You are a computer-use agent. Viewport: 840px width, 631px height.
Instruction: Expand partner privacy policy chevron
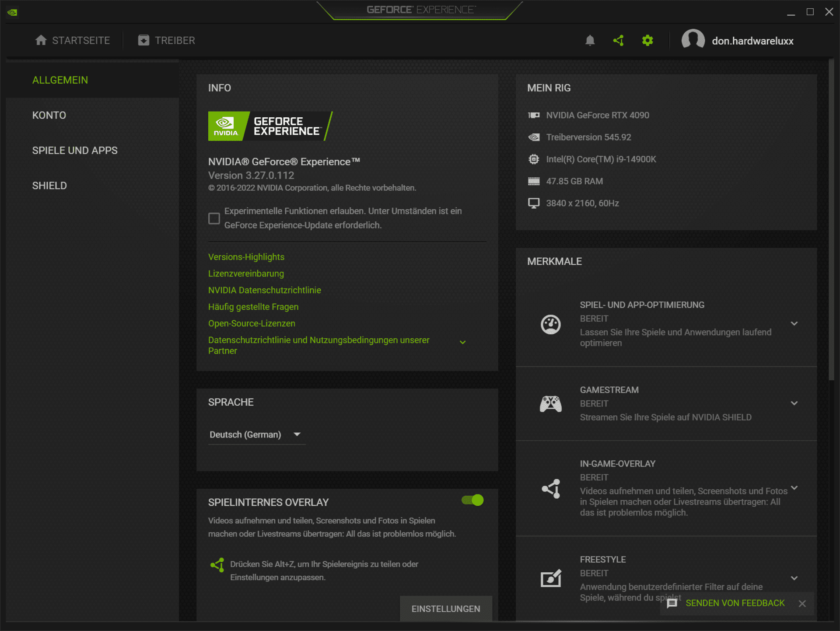point(462,342)
